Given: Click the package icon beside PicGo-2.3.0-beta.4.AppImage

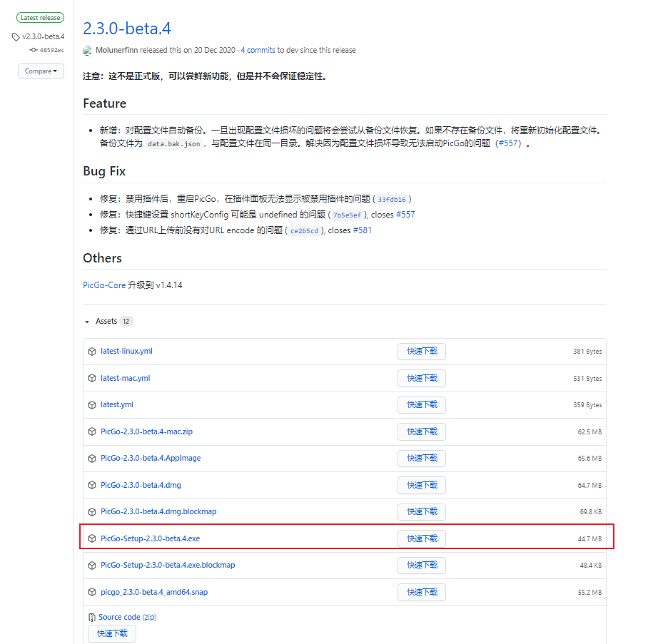Looking at the screenshot, I should pos(92,458).
